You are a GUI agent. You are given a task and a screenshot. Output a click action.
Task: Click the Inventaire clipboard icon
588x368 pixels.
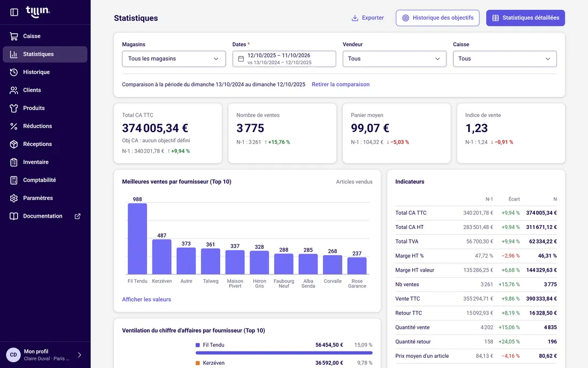click(14, 162)
